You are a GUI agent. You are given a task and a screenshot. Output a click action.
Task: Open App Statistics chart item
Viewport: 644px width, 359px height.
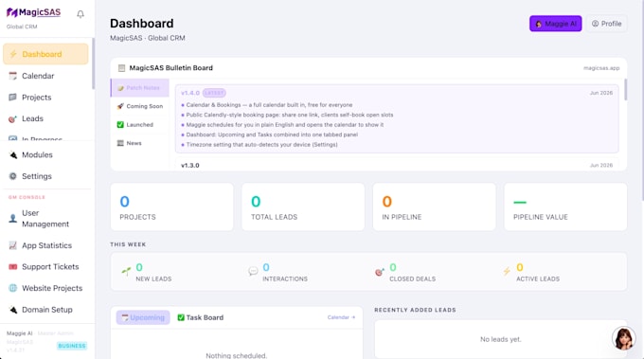(45, 245)
